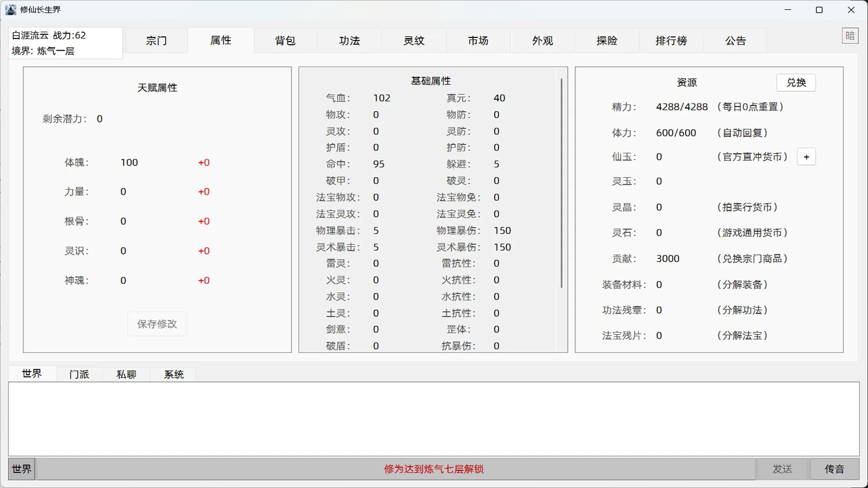Click the 剩余潜力 label

click(64, 119)
